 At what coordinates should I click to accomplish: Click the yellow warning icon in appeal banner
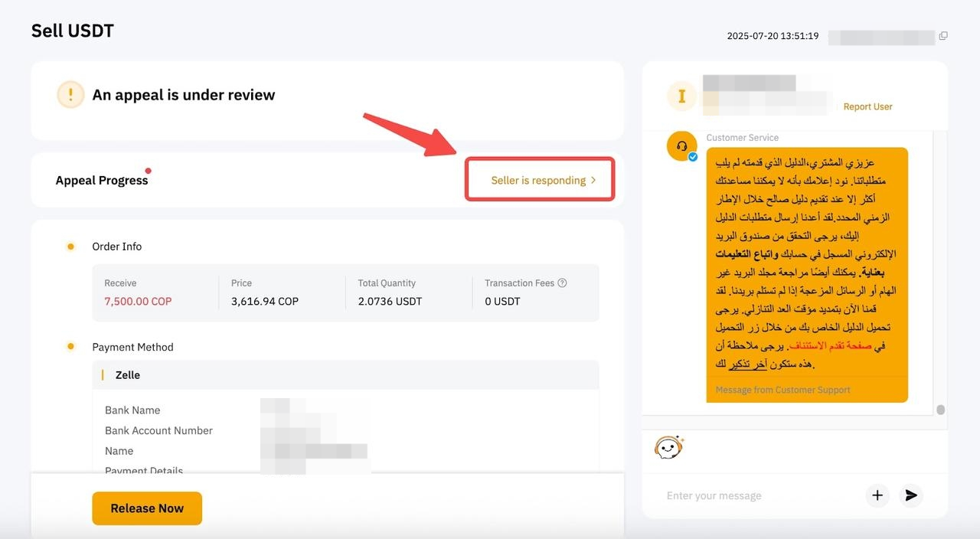pos(70,95)
